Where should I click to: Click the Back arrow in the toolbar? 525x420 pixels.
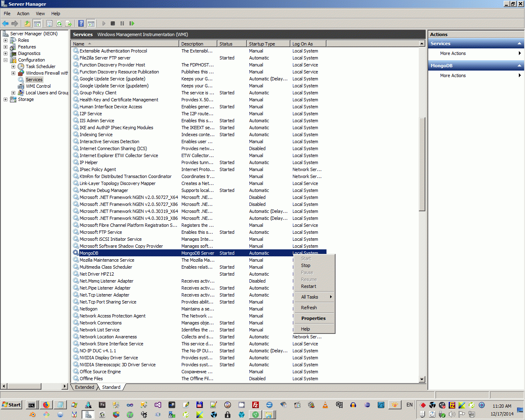[x=5, y=23]
